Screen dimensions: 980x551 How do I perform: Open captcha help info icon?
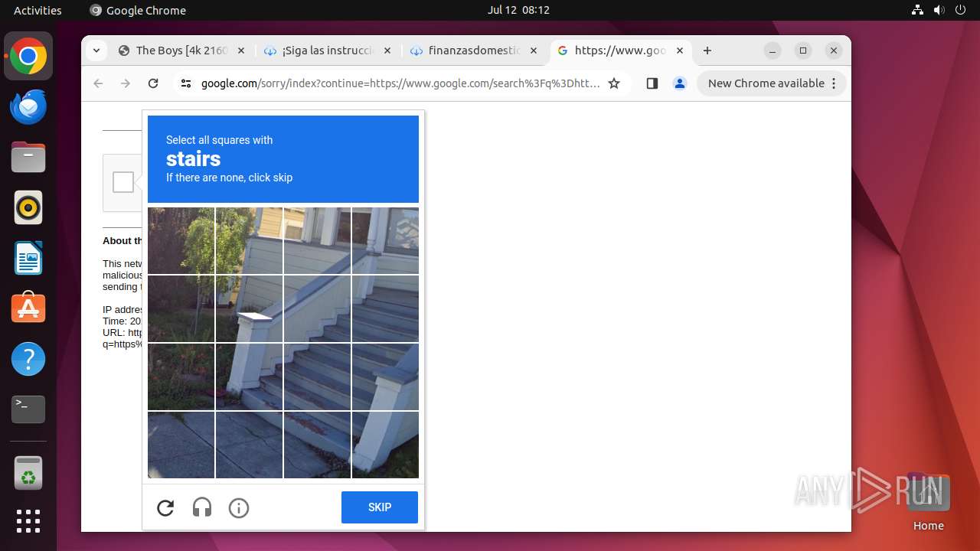tap(239, 507)
